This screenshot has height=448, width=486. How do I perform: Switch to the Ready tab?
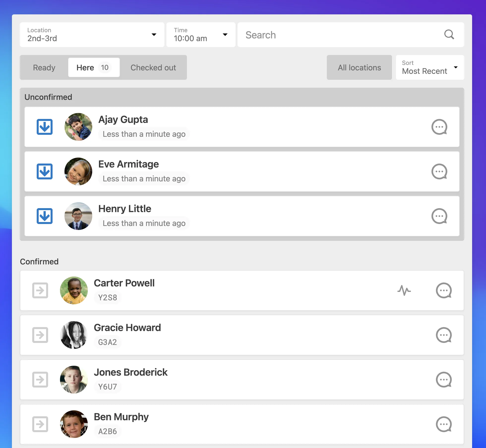[44, 67]
